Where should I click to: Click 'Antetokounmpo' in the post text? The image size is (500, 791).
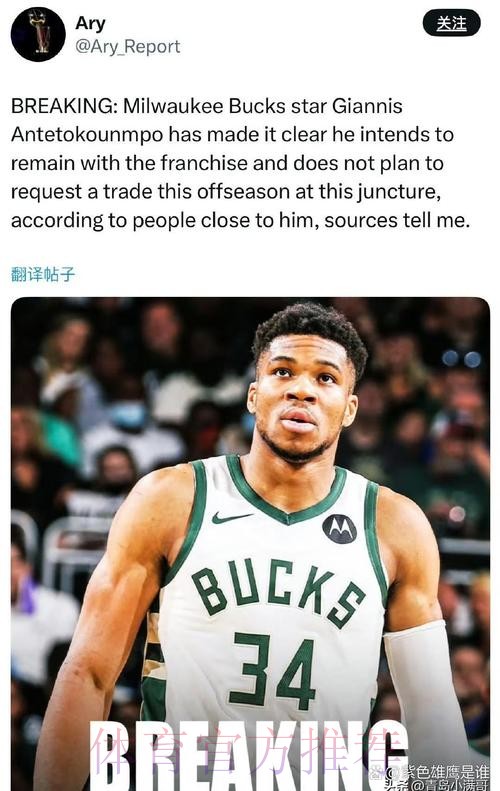click(x=87, y=135)
